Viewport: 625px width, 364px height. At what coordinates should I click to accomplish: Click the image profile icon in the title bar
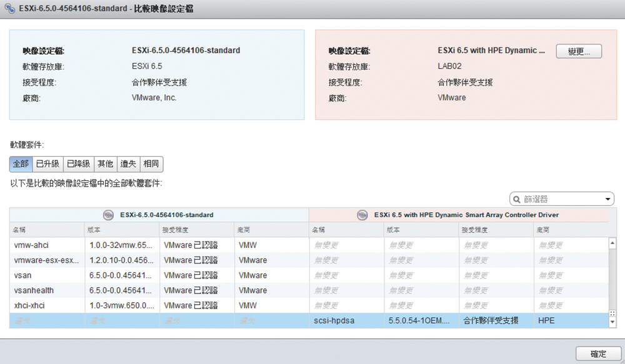coord(9,8)
